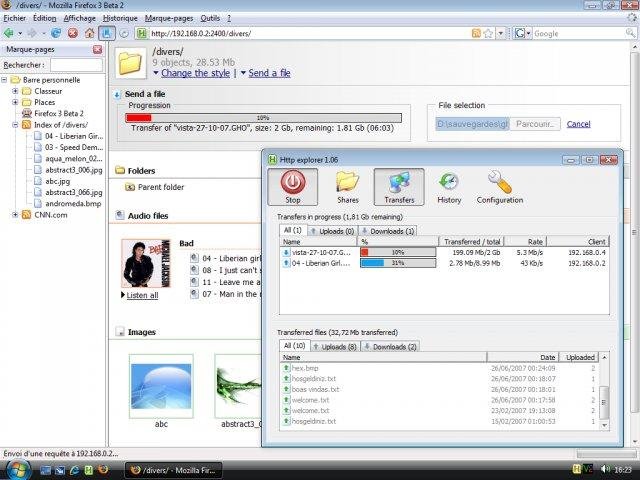
Task: Open Configuration in Http explorer
Action: coord(500,187)
